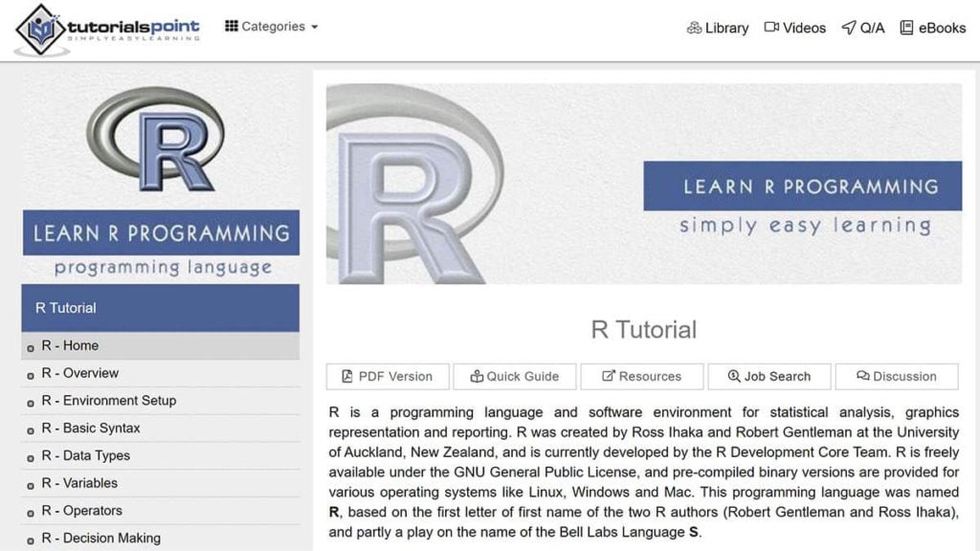Open the eBooks icon

(x=906, y=28)
